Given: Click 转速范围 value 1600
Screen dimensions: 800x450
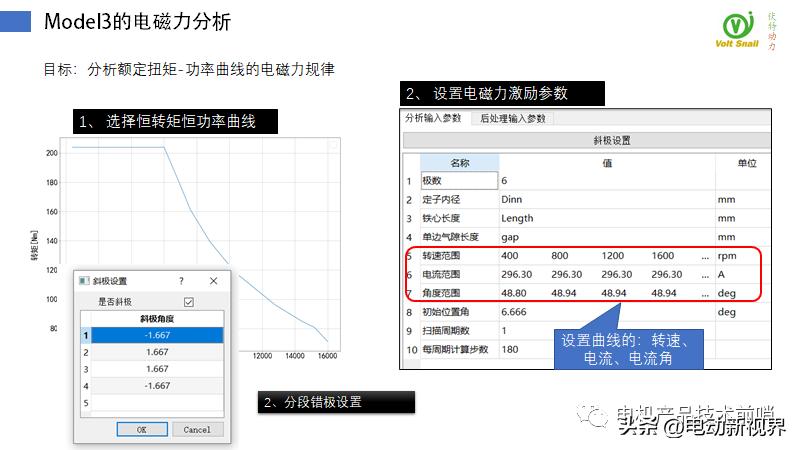Looking at the screenshot, I should point(663,256).
